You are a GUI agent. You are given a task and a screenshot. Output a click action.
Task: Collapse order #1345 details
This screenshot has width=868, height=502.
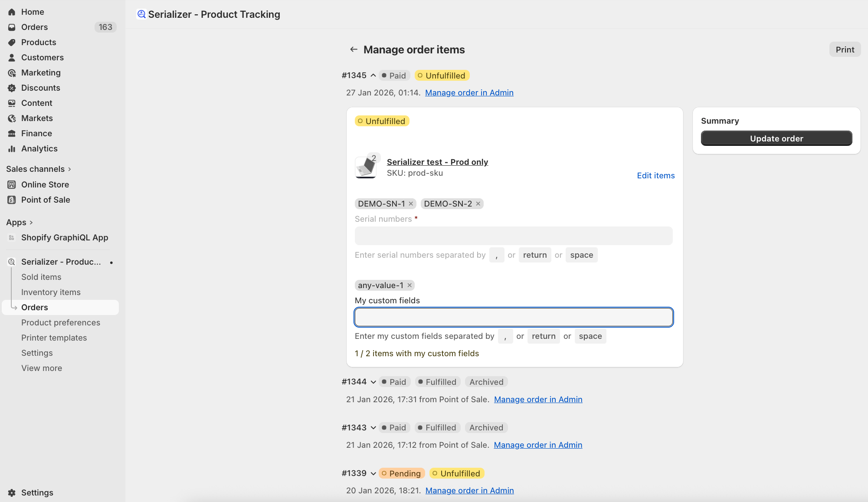click(x=373, y=75)
